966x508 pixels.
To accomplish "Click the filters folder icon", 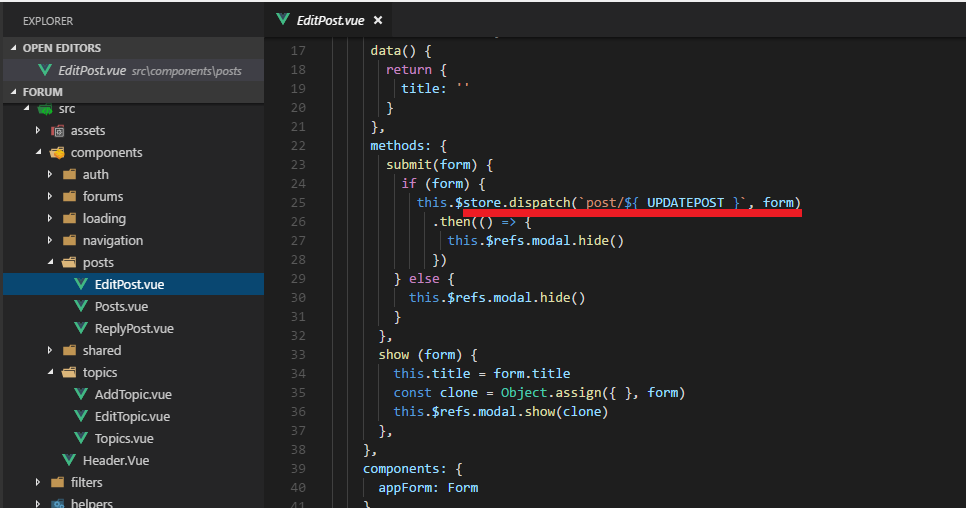I will tap(57, 482).
